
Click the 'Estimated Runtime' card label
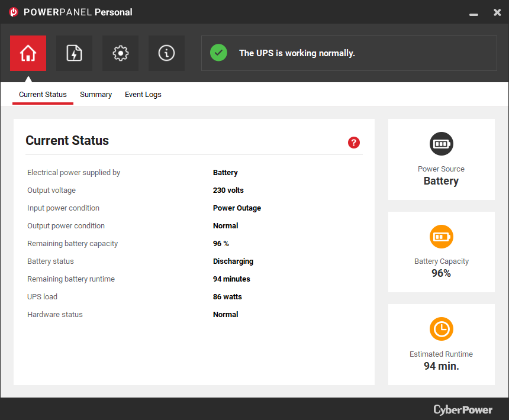tap(441, 354)
